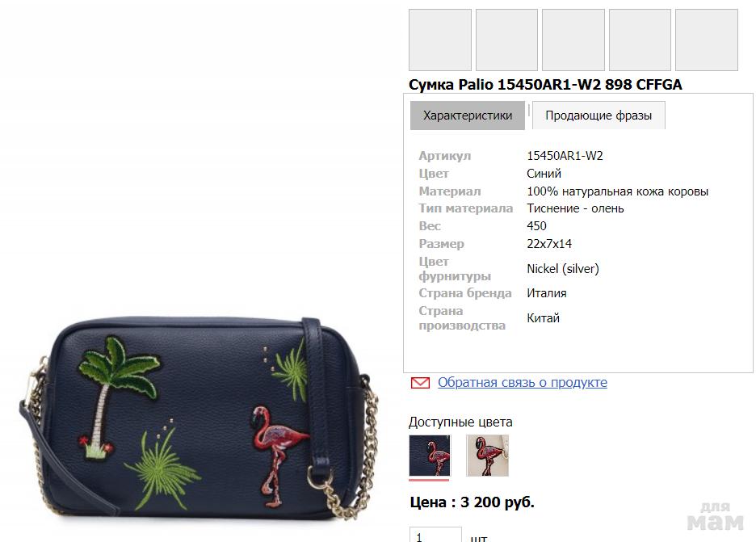Click the article value 15450AR1-W2

coord(565,156)
